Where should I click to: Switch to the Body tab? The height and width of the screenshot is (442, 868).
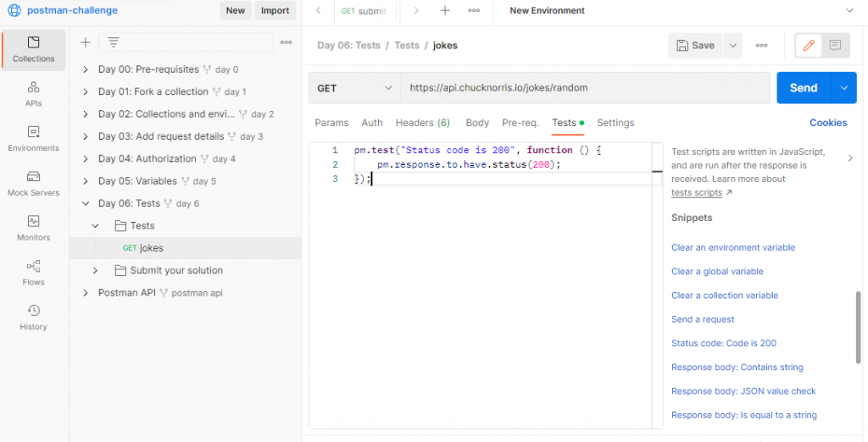[477, 123]
